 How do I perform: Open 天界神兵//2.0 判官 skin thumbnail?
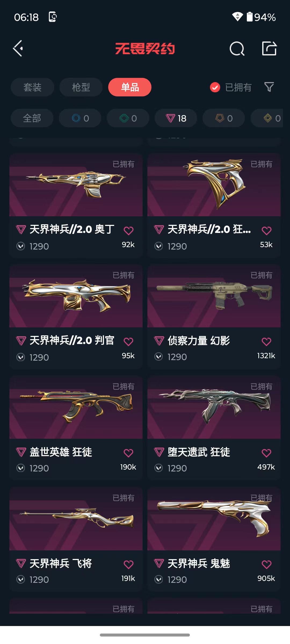76,296
